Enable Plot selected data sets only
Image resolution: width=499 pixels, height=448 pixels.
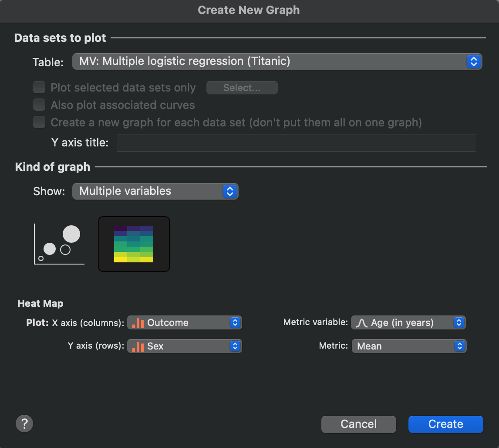tap(40, 88)
